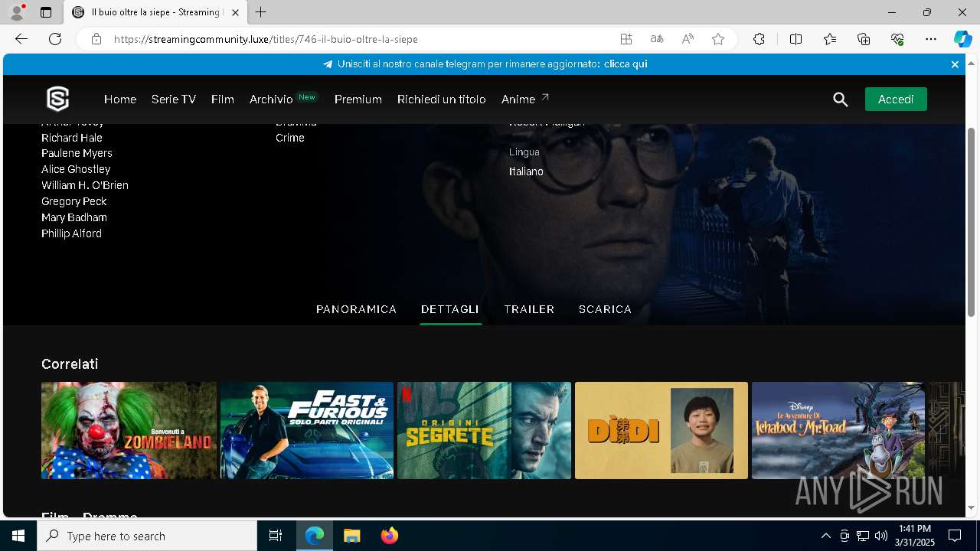
Task: Show hidden tray icons chevron
Action: 825,536
